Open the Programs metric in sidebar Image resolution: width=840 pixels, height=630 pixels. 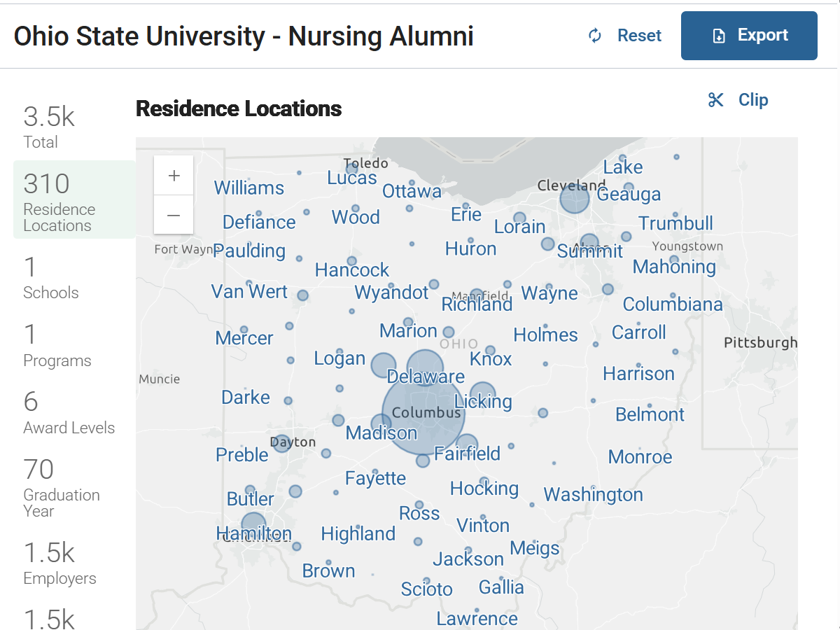coord(57,346)
